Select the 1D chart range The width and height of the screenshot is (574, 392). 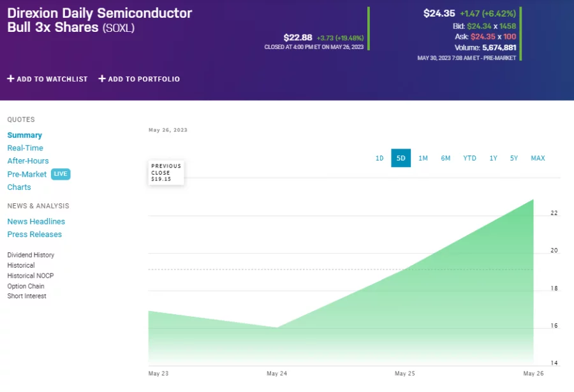pyautogui.click(x=379, y=157)
